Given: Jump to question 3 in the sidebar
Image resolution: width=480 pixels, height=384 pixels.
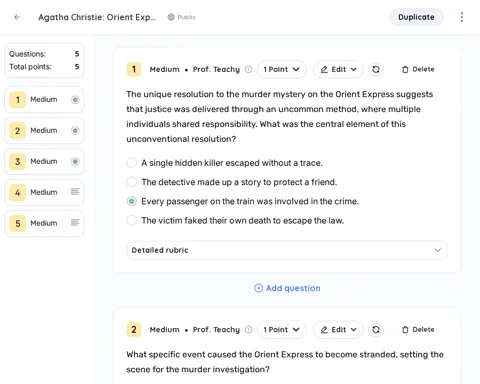Looking at the screenshot, I should tap(44, 162).
